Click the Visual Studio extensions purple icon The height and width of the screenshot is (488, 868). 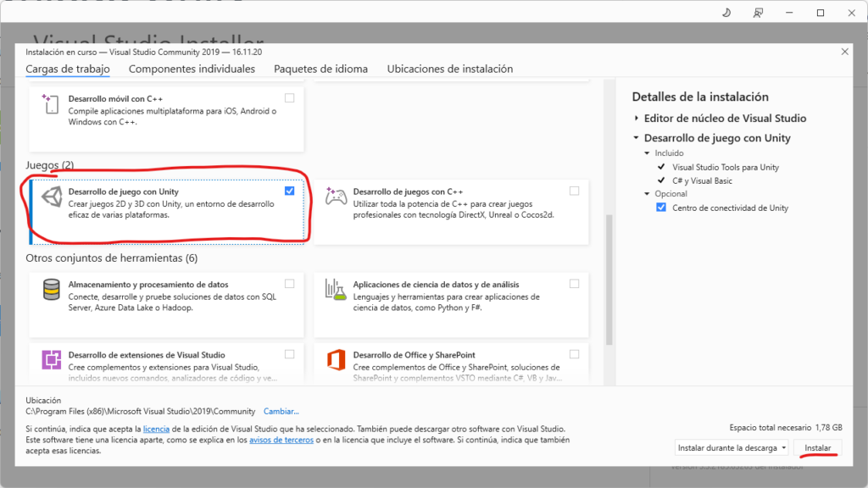52,359
